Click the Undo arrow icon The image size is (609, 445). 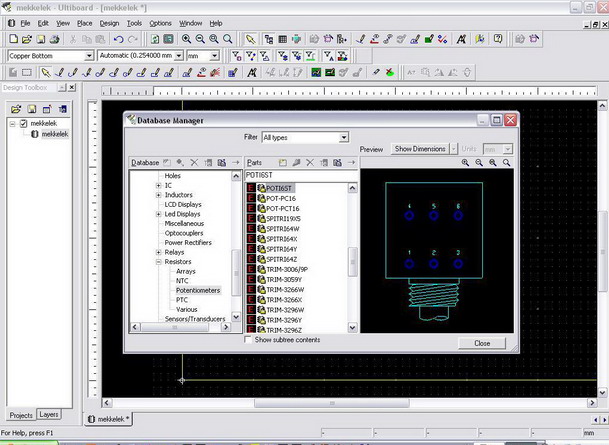(118, 39)
